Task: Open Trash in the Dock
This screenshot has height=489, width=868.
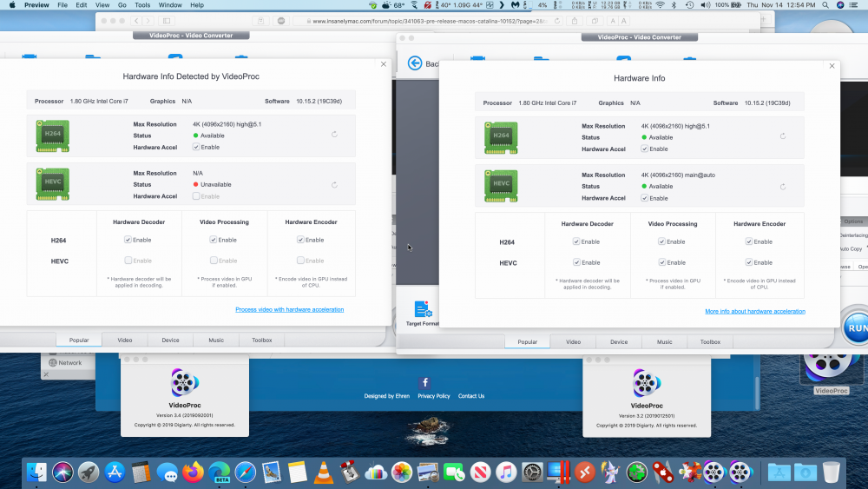Action: pyautogui.click(x=831, y=472)
